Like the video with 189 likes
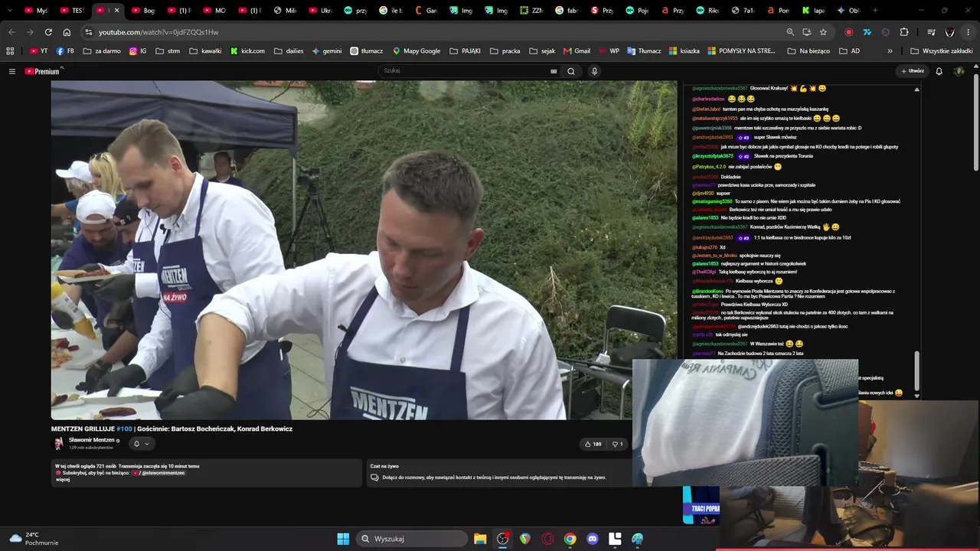980x551 pixels. [593, 444]
